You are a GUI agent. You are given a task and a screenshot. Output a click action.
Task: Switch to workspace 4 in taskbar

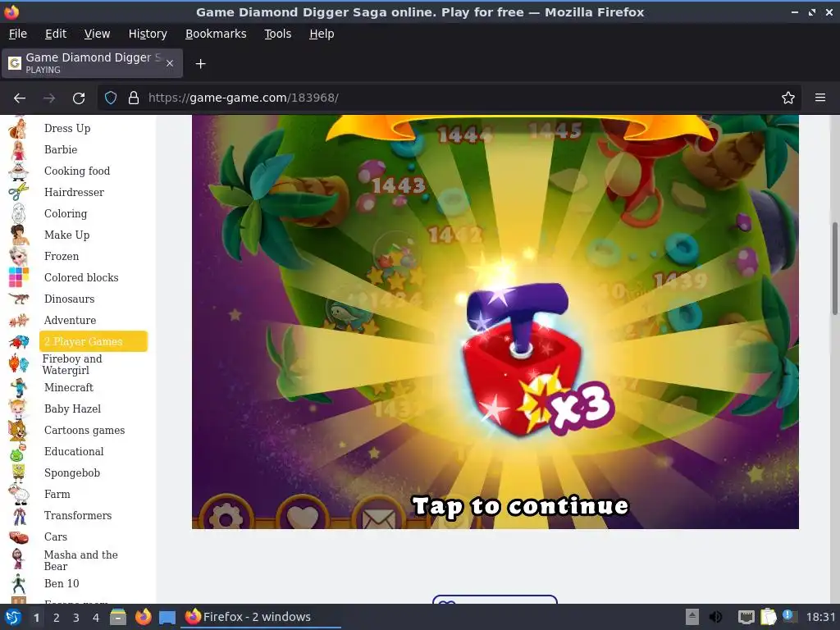coord(96,618)
